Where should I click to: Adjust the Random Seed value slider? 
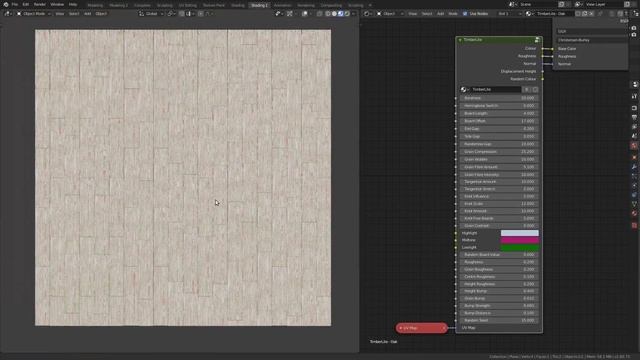(499, 320)
